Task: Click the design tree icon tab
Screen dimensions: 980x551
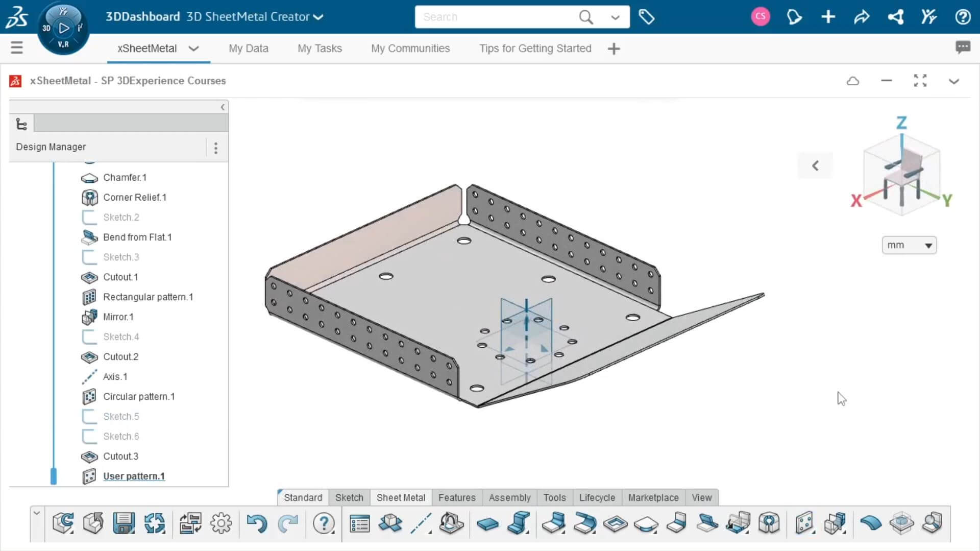Action: (x=21, y=124)
